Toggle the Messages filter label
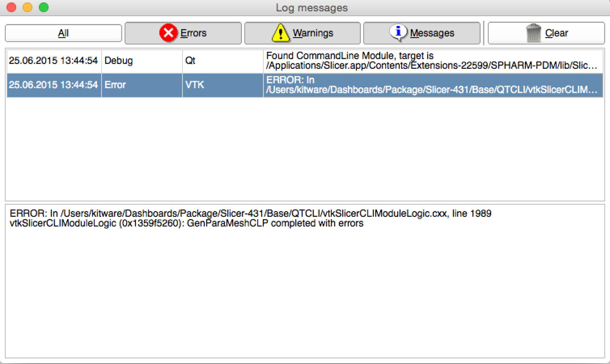The width and height of the screenshot is (610, 364). coord(432,33)
